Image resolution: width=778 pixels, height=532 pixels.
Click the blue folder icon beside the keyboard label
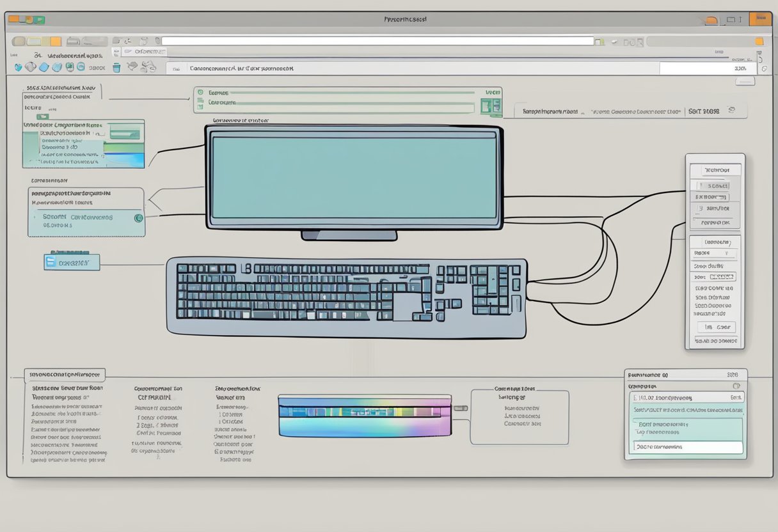click(51, 262)
